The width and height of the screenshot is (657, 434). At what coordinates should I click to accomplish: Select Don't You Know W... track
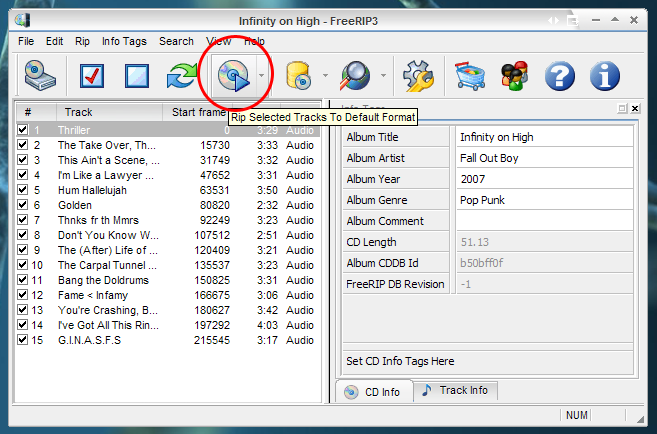tap(108, 235)
